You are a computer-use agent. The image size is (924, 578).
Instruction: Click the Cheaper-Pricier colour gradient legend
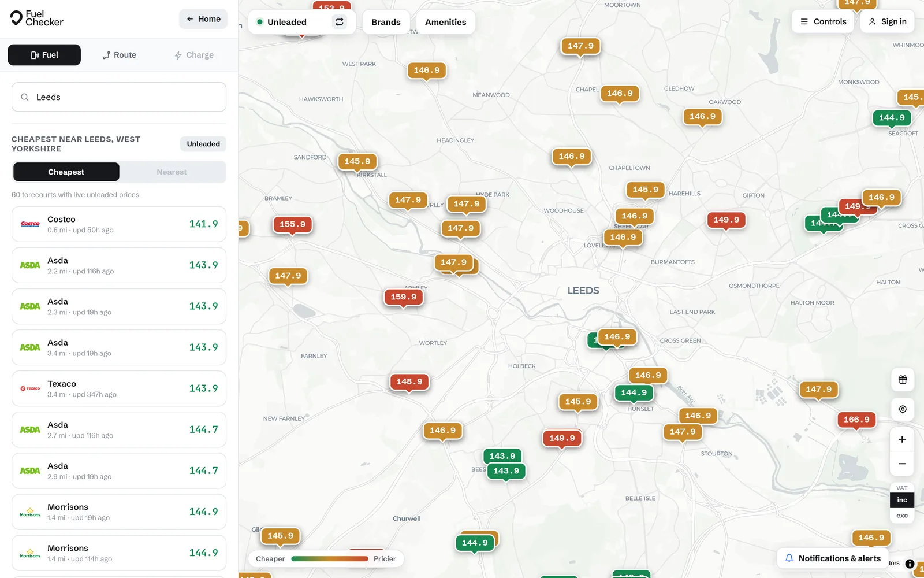pos(330,559)
